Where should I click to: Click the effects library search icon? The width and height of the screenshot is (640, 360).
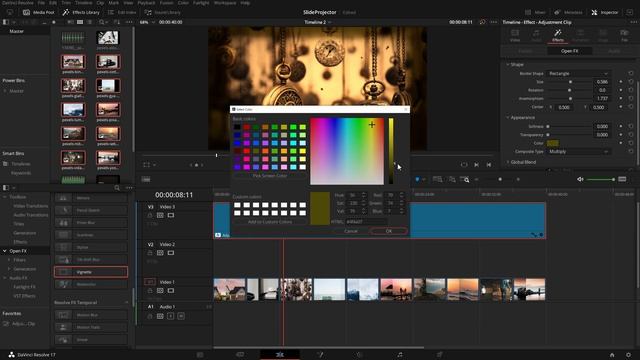(x=117, y=188)
